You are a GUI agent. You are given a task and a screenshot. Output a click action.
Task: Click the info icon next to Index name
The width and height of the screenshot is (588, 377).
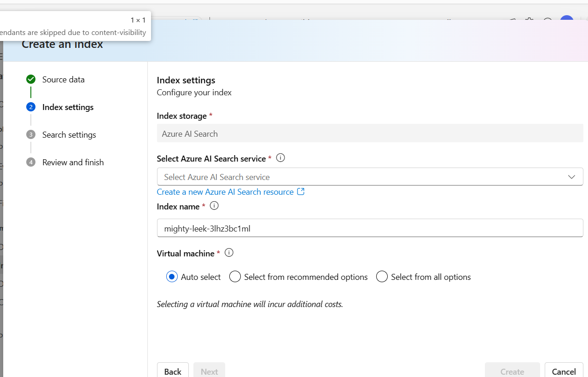click(214, 206)
